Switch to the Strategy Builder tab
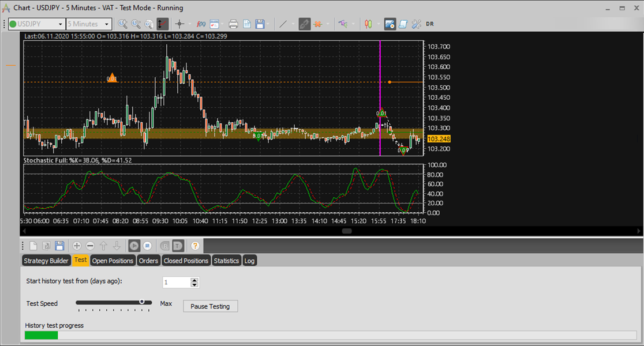This screenshot has width=644, height=346. click(46, 261)
